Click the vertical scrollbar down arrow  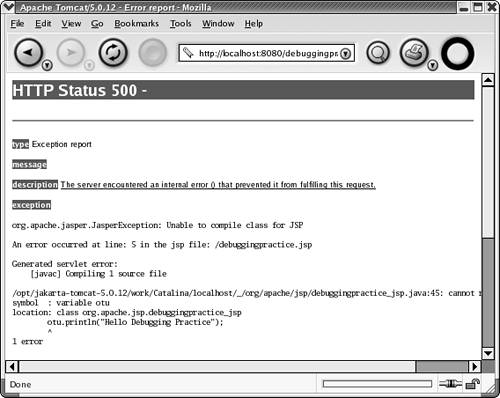[x=488, y=353]
